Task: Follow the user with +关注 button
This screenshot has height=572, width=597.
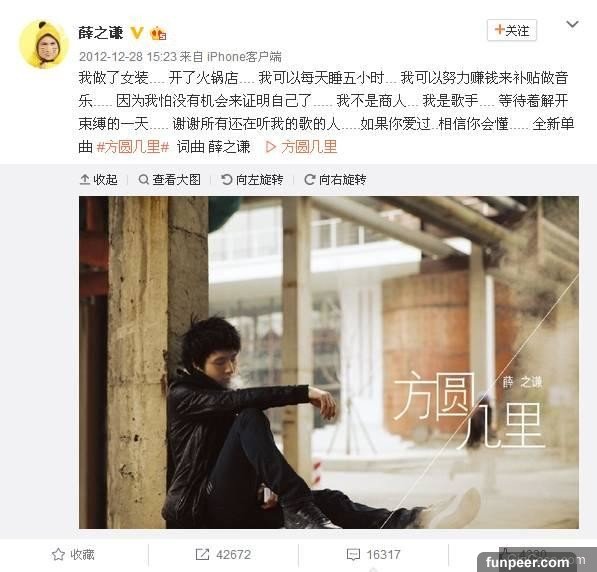Action: pyautogui.click(x=512, y=30)
